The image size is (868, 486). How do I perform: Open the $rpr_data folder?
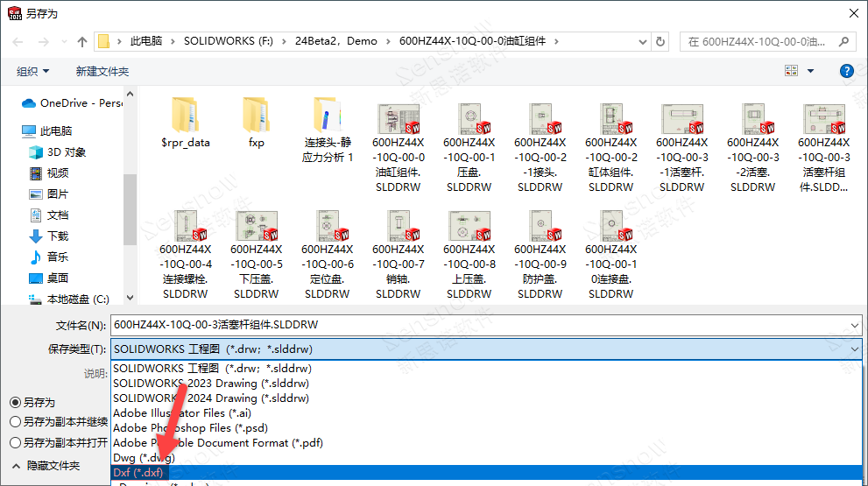pyautogui.click(x=186, y=123)
